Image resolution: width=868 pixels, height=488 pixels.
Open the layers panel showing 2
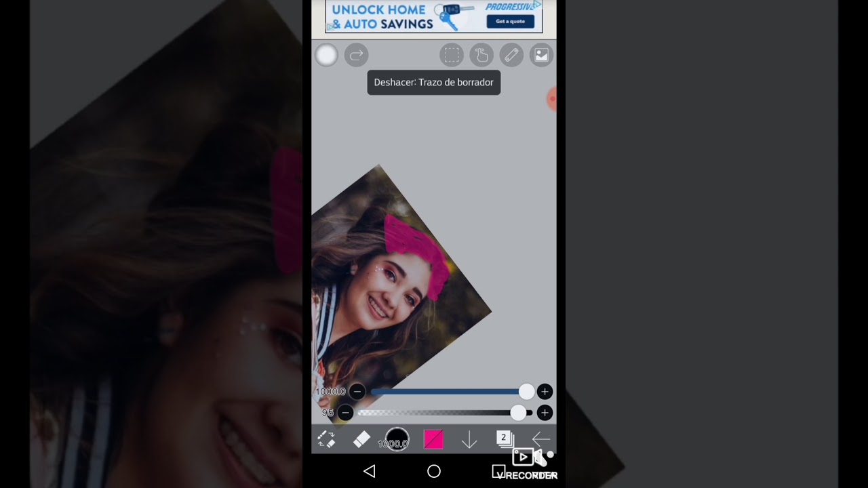505,439
